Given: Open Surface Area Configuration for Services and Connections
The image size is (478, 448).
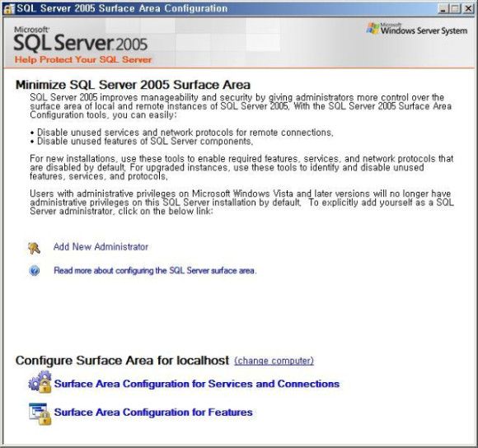Looking at the screenshot, I should (197, 384).
